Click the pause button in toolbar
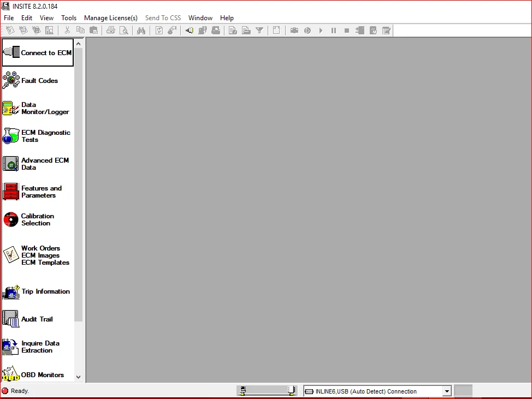Viewport: 532px width, 399px height. pyautogui.click(x=334, y=31)
